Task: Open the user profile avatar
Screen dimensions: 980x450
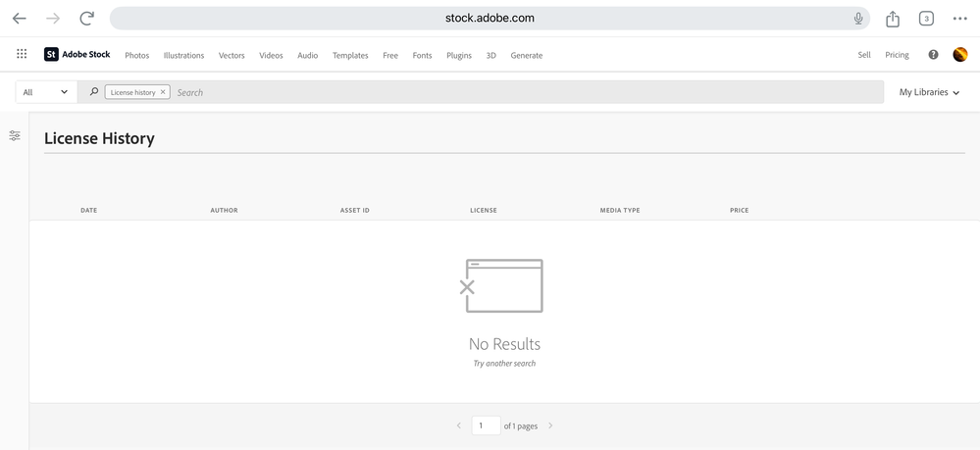Action: [x=960, y=55]
